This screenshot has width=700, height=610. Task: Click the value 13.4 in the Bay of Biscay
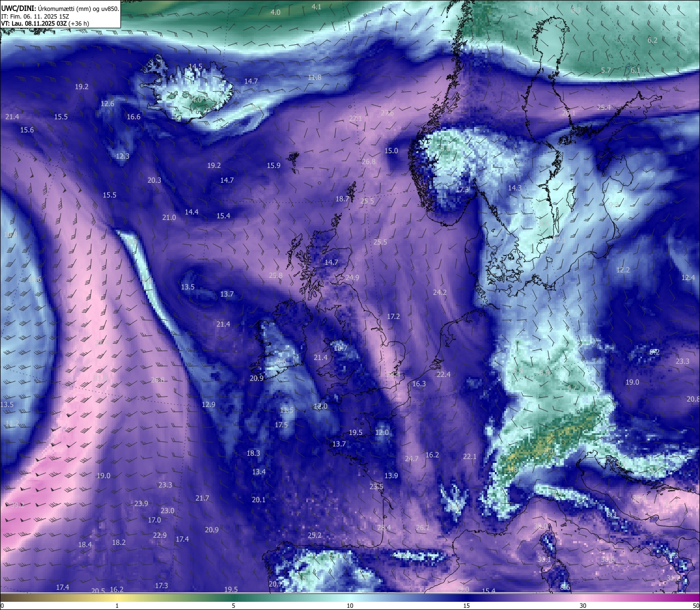click(259, 472)
